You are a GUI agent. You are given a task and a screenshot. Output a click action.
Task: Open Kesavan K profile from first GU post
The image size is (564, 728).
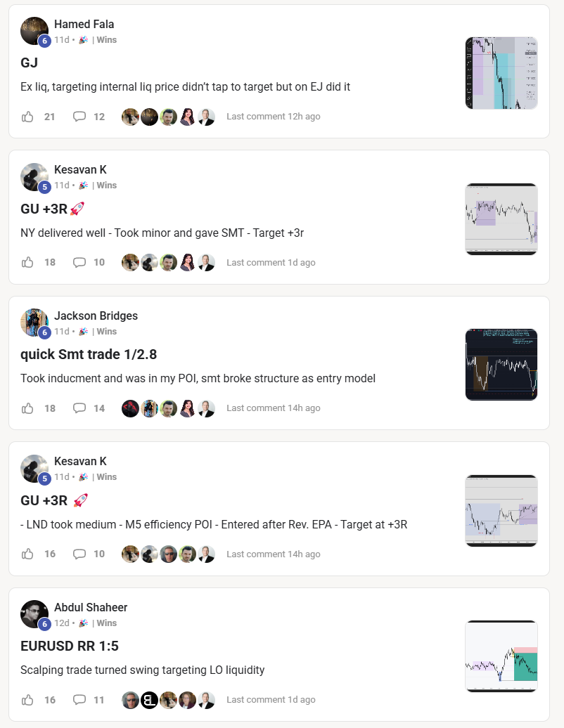[x=80, y=169]
